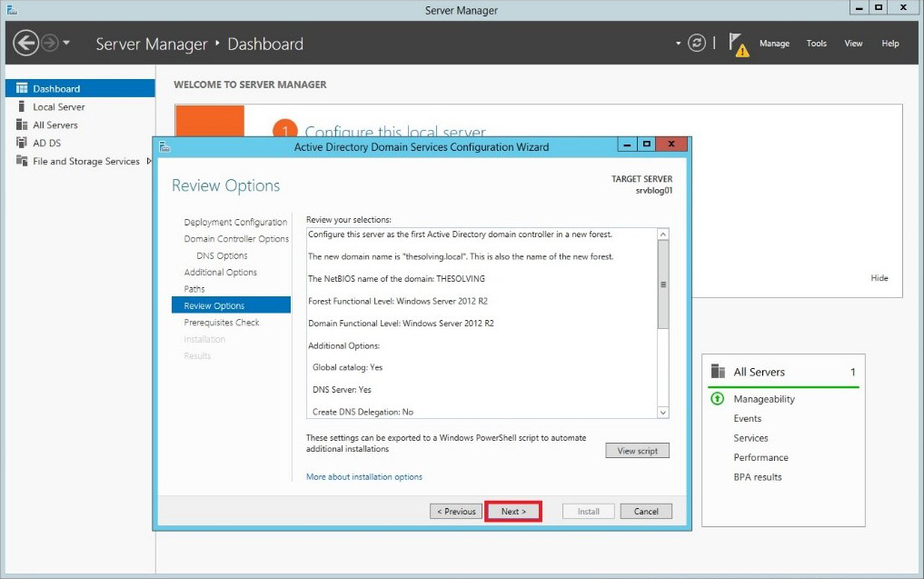Open the dropdown arrow beside refresh
The height and width of the screenshot is (579, 924).
pos(679,43)
